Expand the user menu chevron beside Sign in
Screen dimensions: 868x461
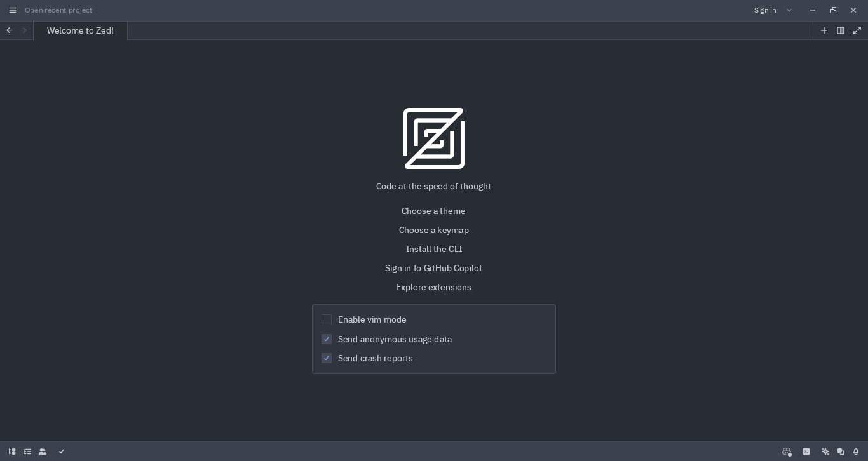[x=789, y=10]
